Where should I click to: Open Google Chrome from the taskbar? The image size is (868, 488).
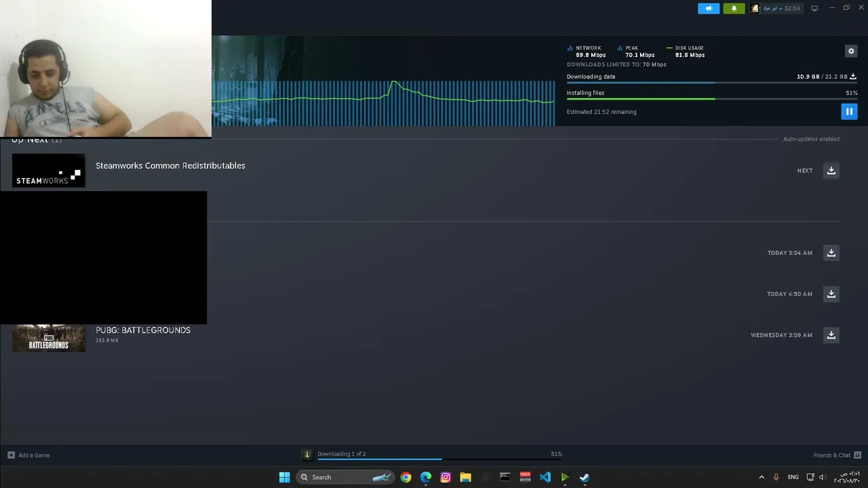[406, 477]
